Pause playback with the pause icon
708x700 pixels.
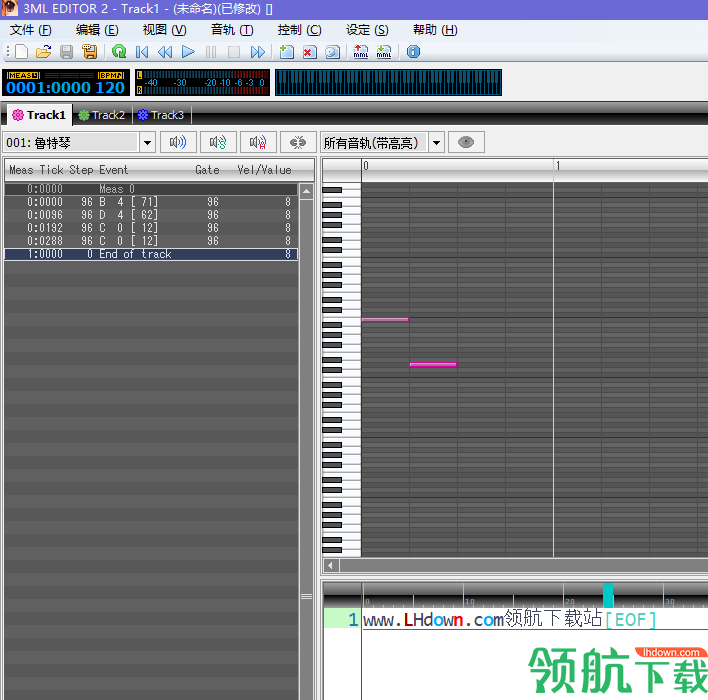pyautogui.click(x=211, y=52)
